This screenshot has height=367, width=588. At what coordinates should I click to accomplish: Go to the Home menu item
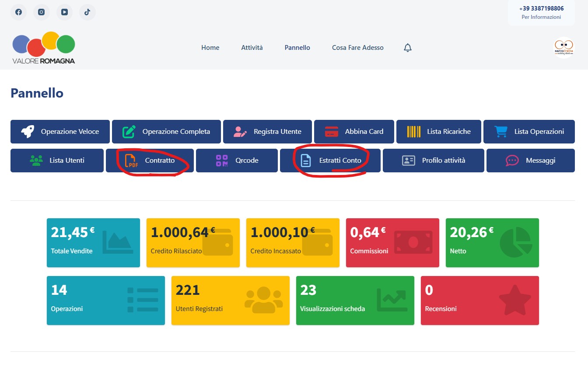[210, 48]
